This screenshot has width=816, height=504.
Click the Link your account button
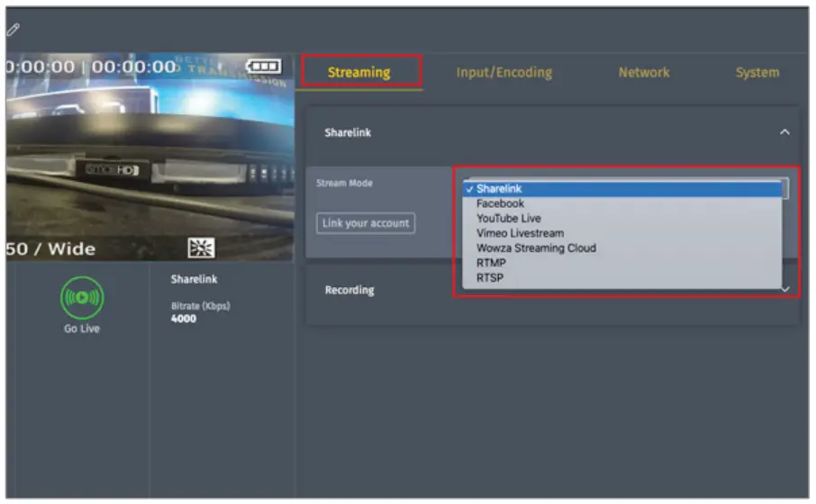[366, 223]
